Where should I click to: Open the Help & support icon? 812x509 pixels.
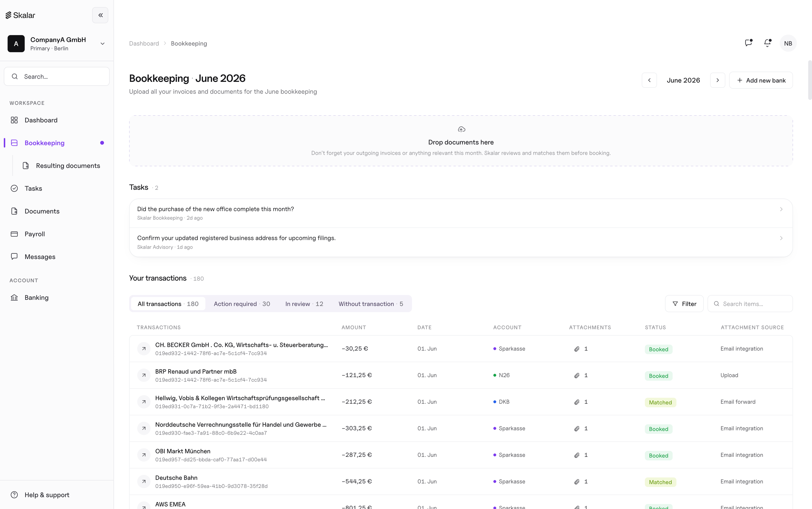tap(14, 495)
